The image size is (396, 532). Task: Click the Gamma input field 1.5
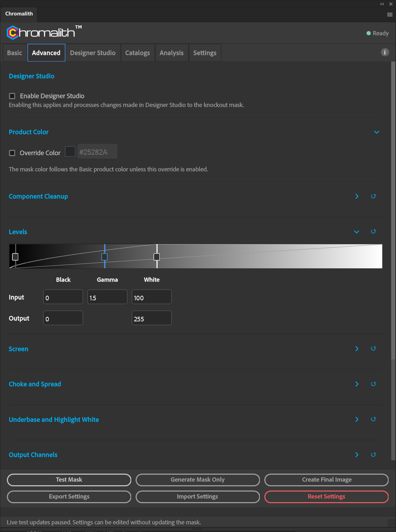[107, 297]
